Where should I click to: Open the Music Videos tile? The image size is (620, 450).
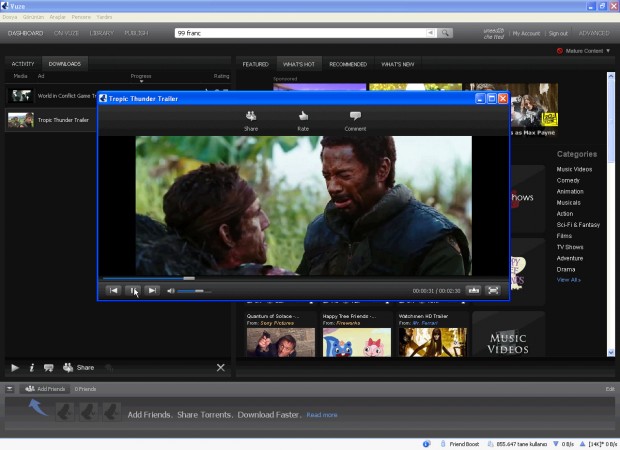508,335
